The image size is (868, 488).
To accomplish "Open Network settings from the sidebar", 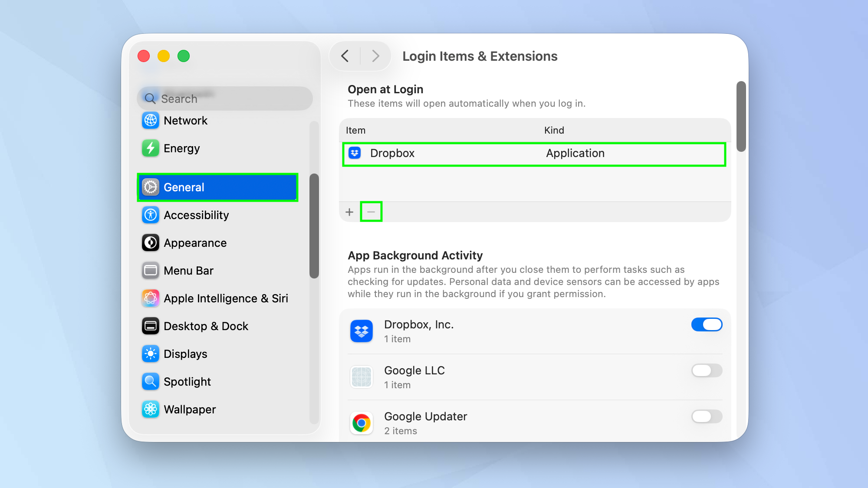I will point(185,121).
